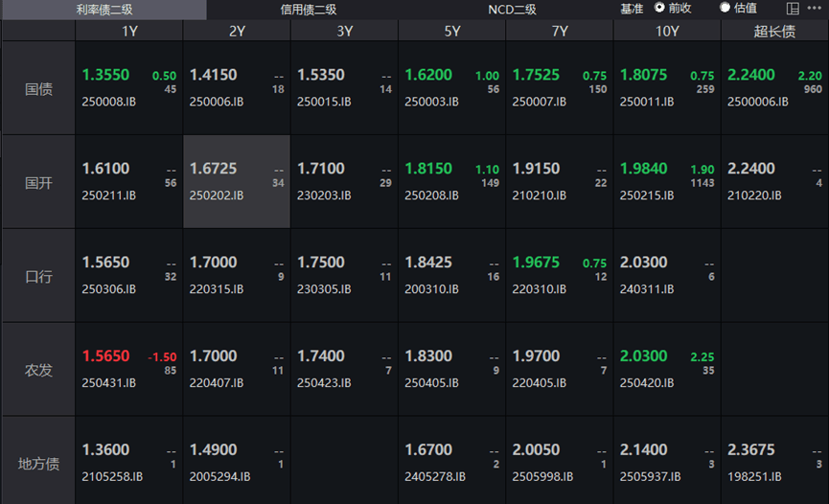Select the 估值 radio button
Viewport: 829px width, 504px height.
point(725,8)
